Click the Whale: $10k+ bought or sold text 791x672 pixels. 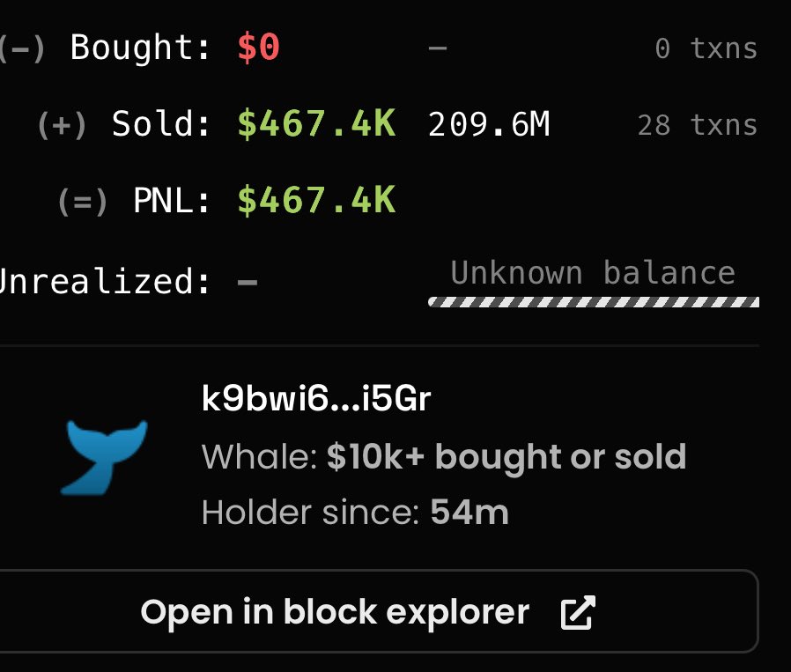pyautogui.click(x=444, y=457)
